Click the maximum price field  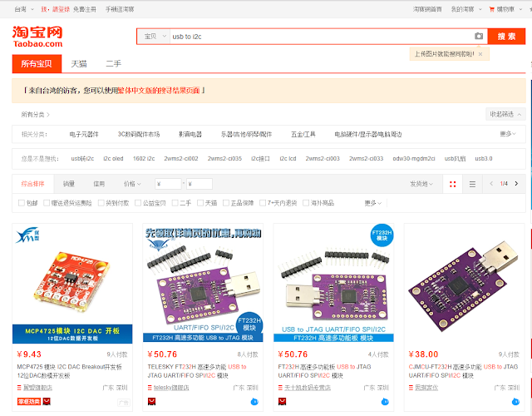coord(199,184)
